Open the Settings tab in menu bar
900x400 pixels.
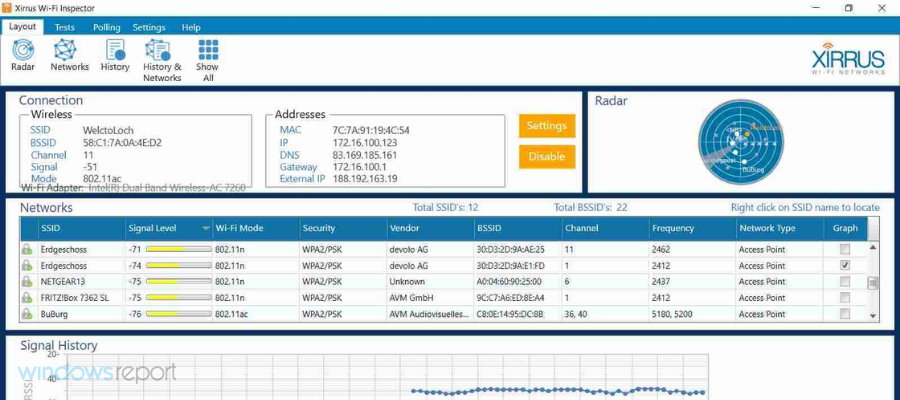point(149,27)
